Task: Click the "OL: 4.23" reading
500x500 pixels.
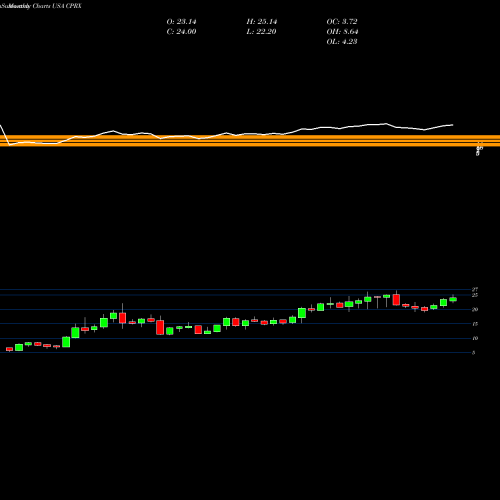Action: (x=342, y=42)
